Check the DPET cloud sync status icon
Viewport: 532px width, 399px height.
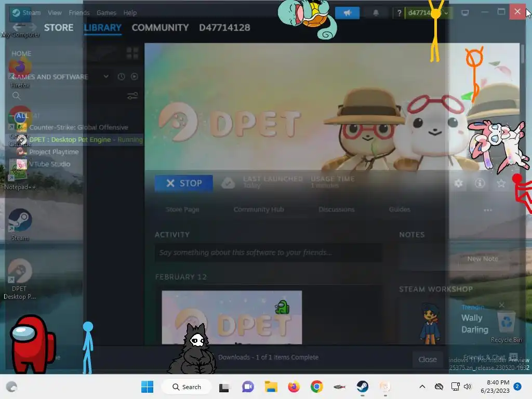click(x=228, y=183)
